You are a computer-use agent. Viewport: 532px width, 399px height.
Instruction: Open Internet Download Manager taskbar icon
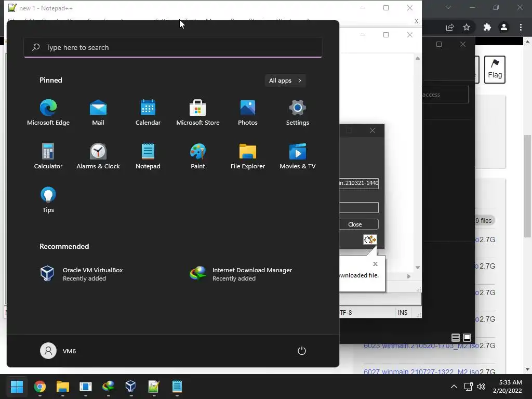[x=108, y=387]
